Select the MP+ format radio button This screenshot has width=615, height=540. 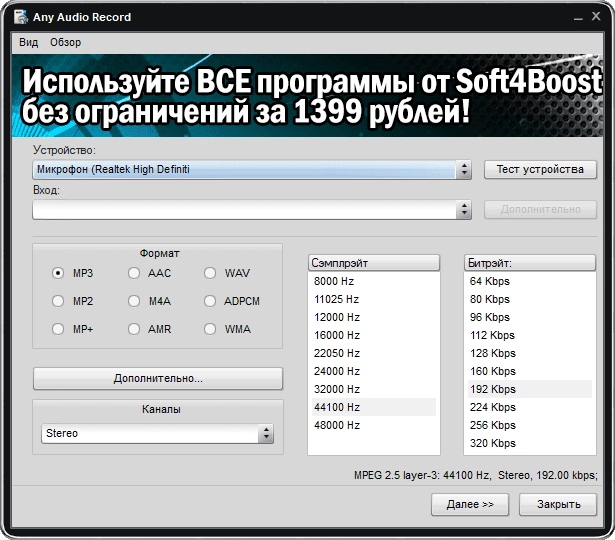pos(58,329)
